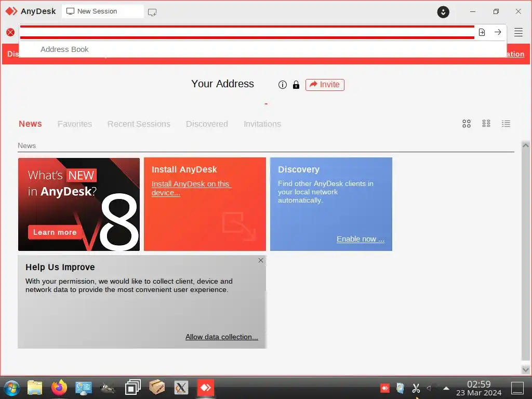The image size is (532, 399).
Task: Click Learn more on What's New card
Action: (55, 232)
